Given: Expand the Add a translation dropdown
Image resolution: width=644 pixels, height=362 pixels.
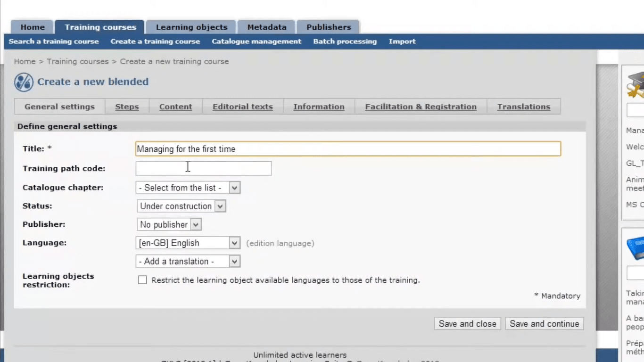Looking at the screenshot, I should [234, 261].
